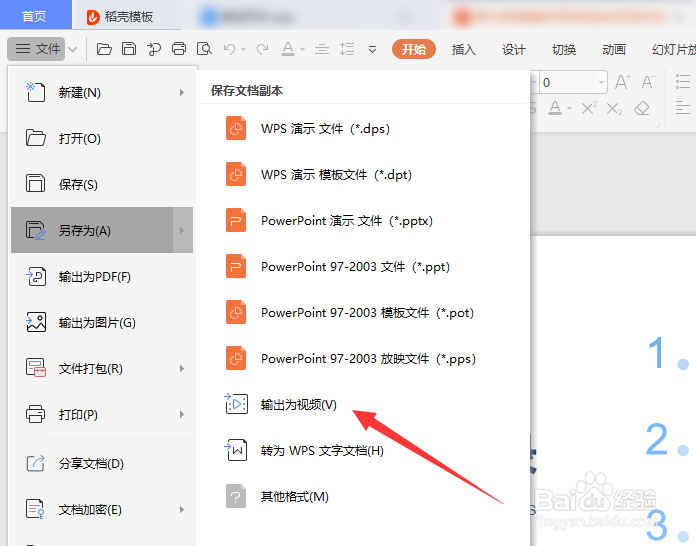Screen dimensions: 696x546
Task: Click the print preview toolbar icon
Action: [x=204, y=49]
